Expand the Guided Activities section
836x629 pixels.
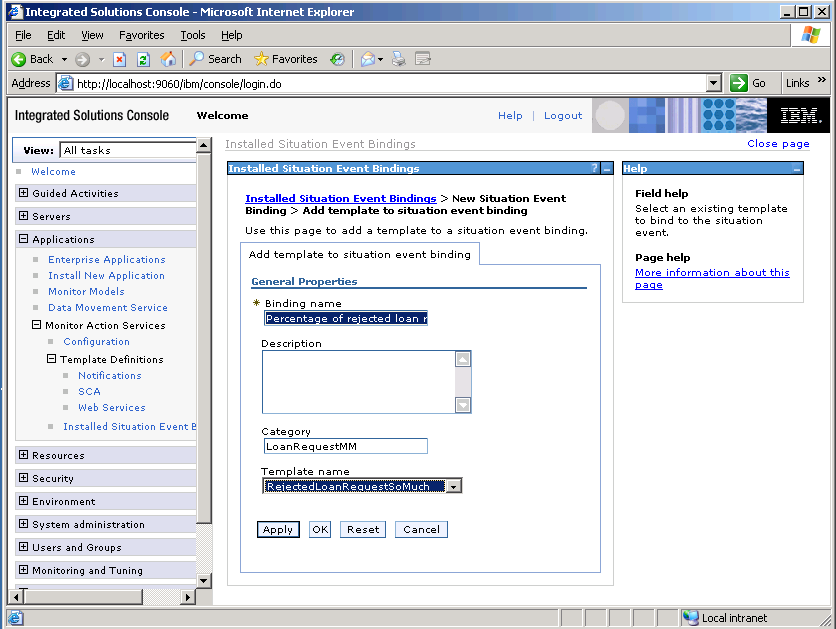tap(23, 193)
